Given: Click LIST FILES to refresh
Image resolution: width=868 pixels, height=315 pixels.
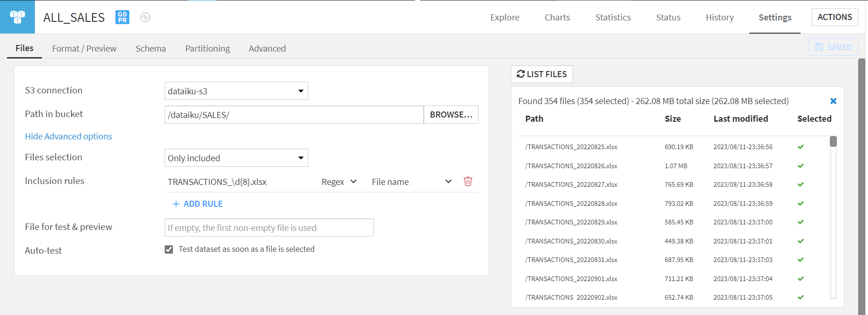Looking at the screenshot, I should (x=542, y=74).
